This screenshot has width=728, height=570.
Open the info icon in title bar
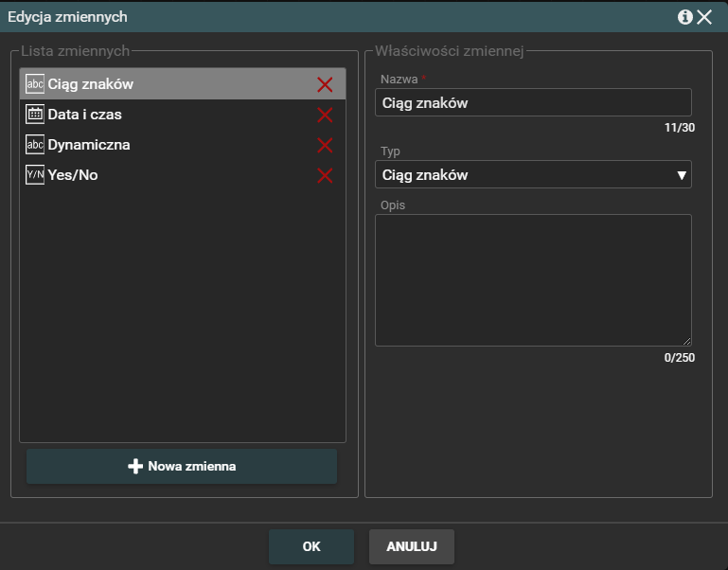tap(684, 17)
